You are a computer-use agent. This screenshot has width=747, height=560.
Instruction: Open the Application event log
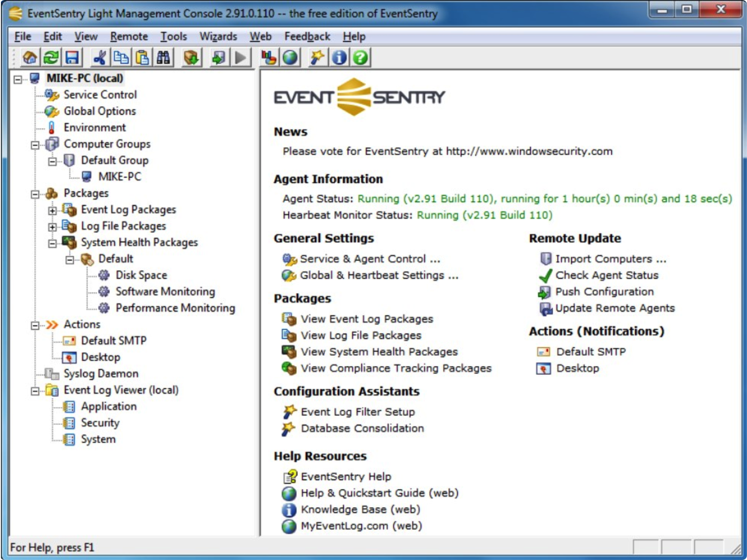click(x=109, y=407)
